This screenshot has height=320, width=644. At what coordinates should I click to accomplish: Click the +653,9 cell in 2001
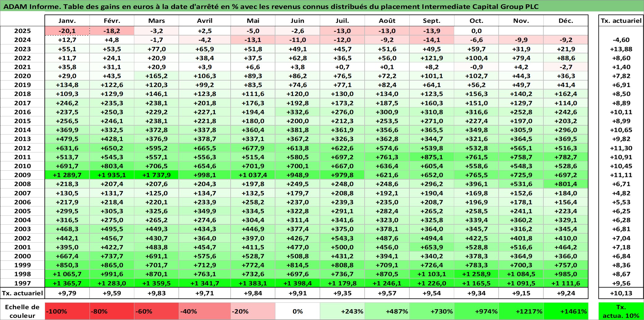click(432, 247)
